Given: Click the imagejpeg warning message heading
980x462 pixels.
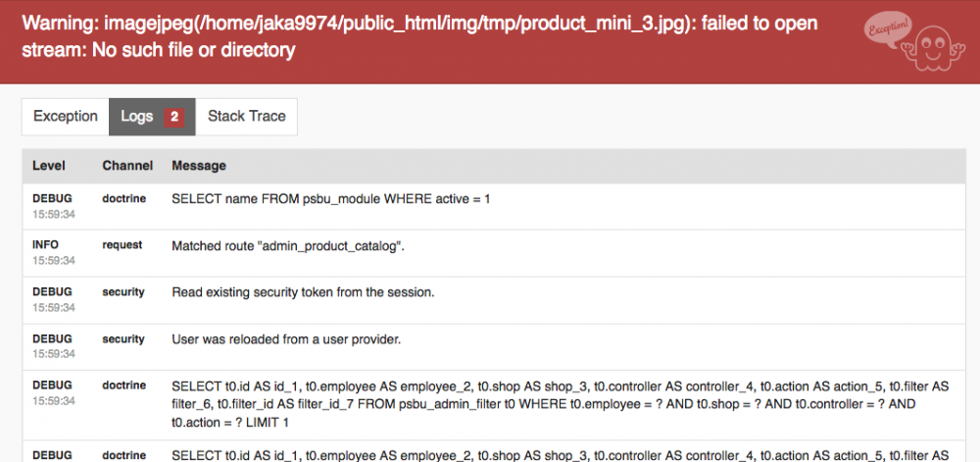Looking at the screenshot, I should (419, 36).
